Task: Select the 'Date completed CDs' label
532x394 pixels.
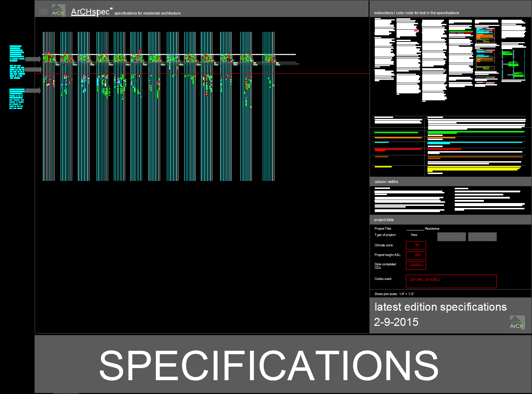Action: point(385,266)
